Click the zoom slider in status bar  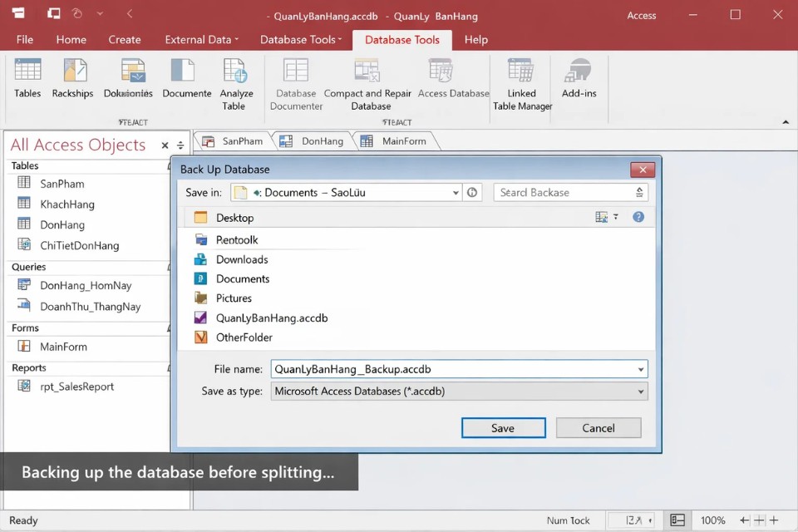(x=758, y=520)
